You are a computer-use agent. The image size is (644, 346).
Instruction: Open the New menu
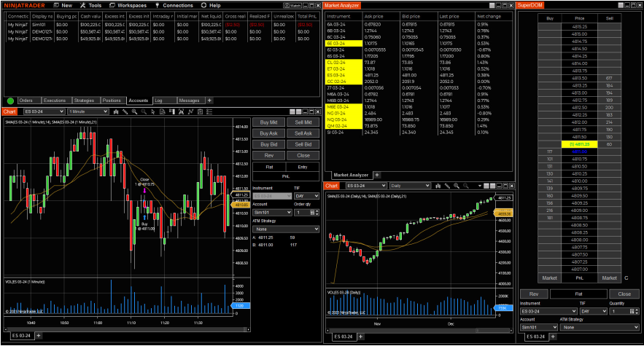coord(63,5)
